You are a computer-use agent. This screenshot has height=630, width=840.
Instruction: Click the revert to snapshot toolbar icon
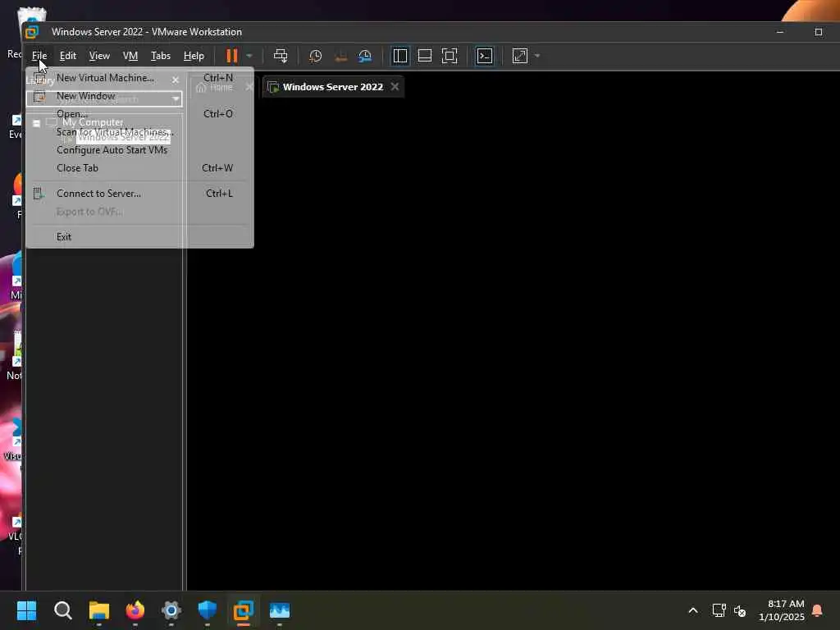pos(340,56)
